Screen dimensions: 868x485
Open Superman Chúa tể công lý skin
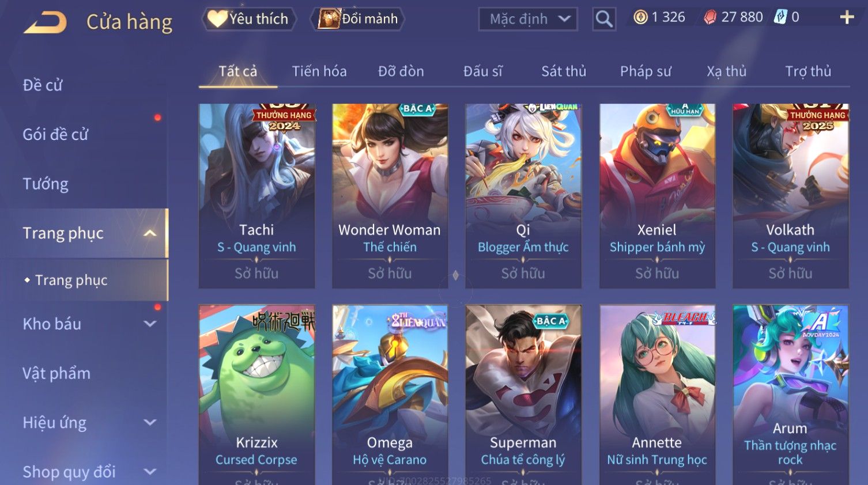tap(523, 395)
